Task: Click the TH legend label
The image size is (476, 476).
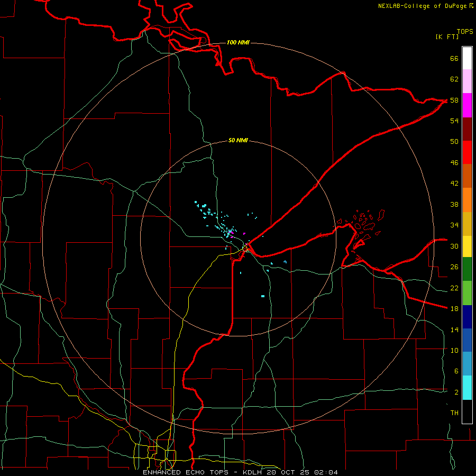Action: (x=454, y=413)
